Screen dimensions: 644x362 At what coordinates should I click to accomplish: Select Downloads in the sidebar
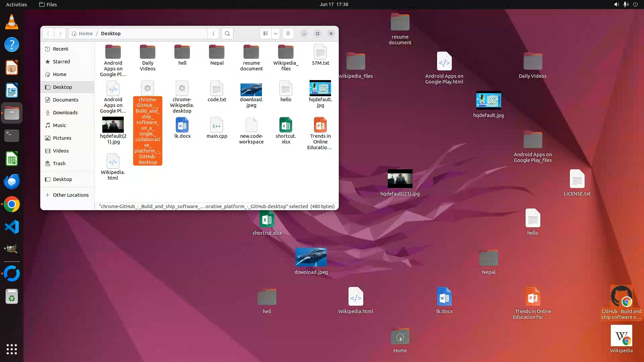click(x=65, y=113)
